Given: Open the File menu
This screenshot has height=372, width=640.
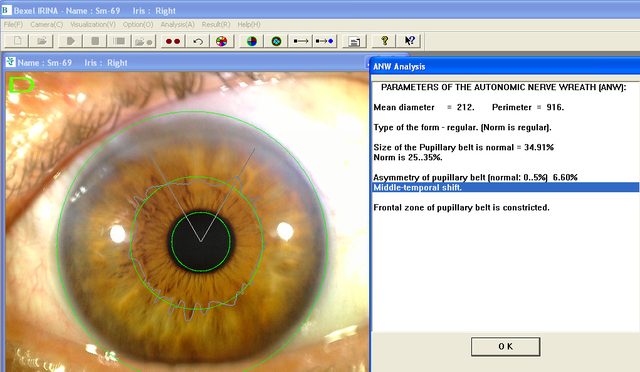Looking at the screenshot, I should 13,25.
